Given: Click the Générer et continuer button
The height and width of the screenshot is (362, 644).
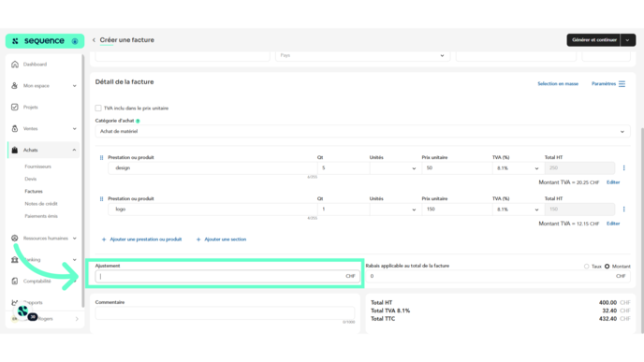Looking at the screenshot, I should tap(593, 40).
